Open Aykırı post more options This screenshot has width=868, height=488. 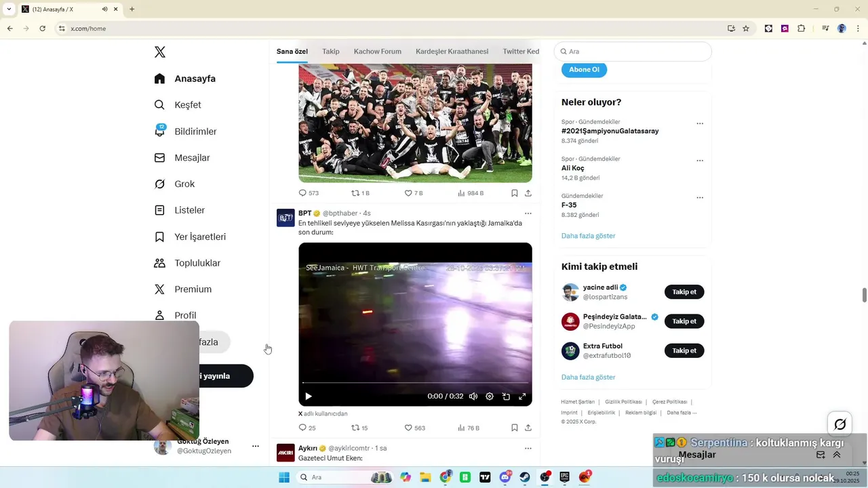point(528,449)
